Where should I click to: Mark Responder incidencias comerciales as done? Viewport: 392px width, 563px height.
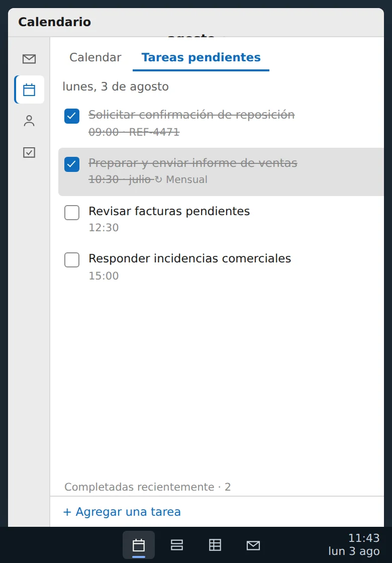[72, 260]
